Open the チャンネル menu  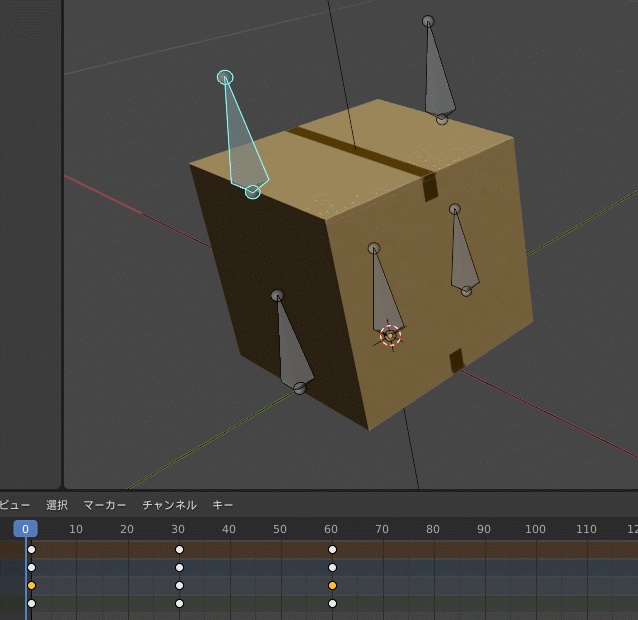169,505
